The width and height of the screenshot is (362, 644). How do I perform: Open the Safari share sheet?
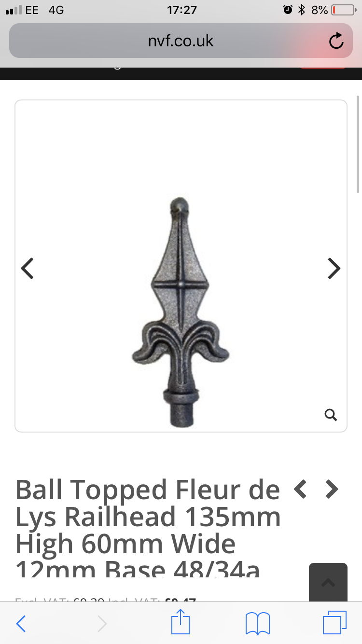pyautogui.click(x=181, y=622)
